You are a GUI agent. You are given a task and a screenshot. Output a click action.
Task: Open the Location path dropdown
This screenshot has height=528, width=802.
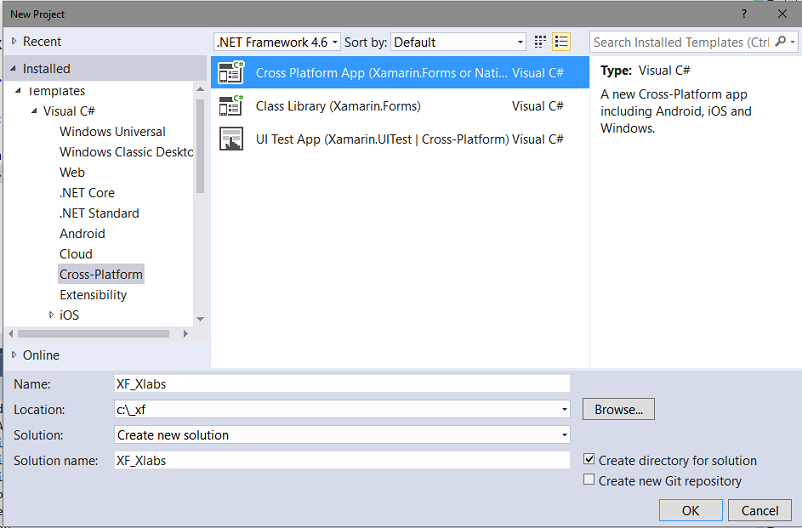(564, 409)
